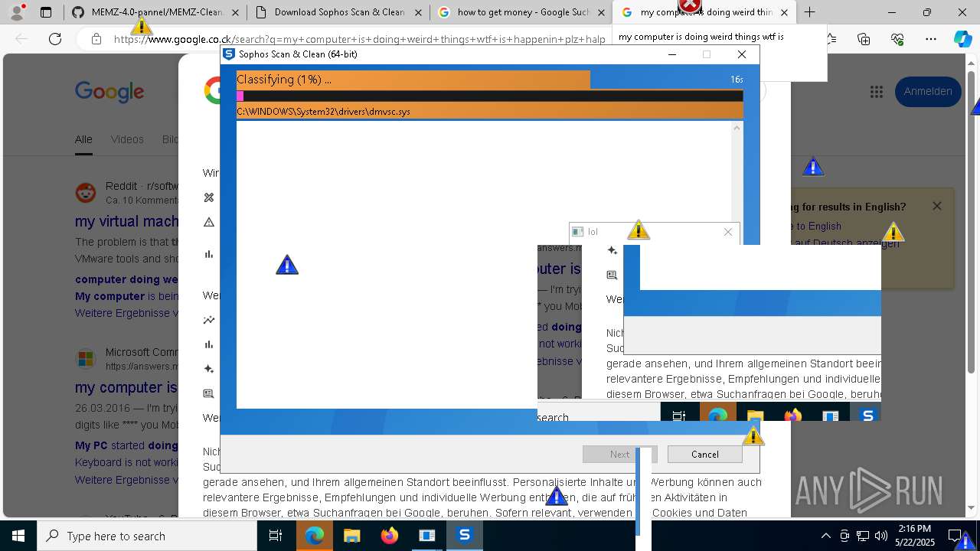This screenshot has height=551, width=980.
Task: Open Edge Collections icon
Action: click(864, 39)
